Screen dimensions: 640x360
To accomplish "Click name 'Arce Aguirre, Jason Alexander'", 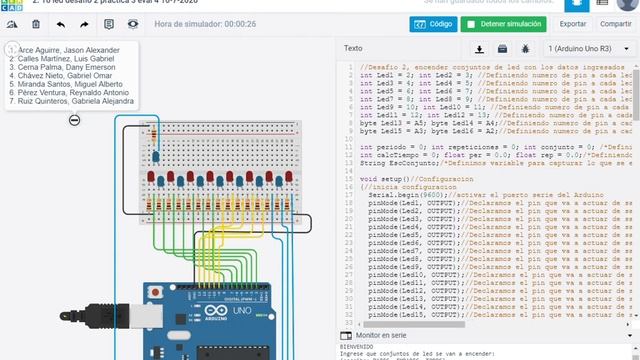I will coord(69,50).
